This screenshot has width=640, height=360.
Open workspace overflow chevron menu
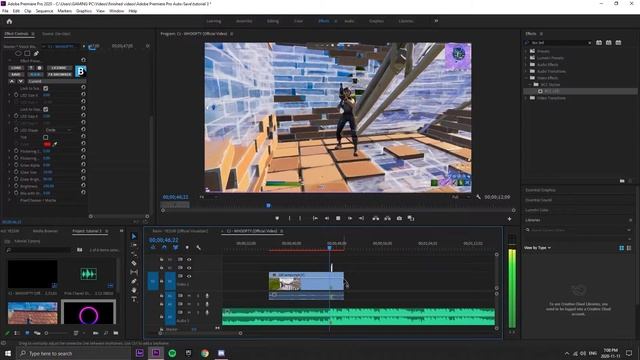coord(436,21)
